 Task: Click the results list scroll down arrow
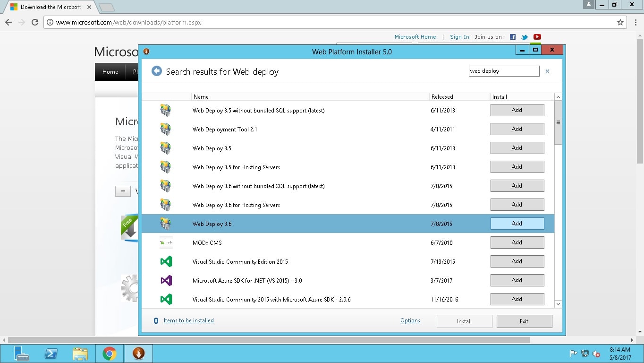click(x=558, y=304)
